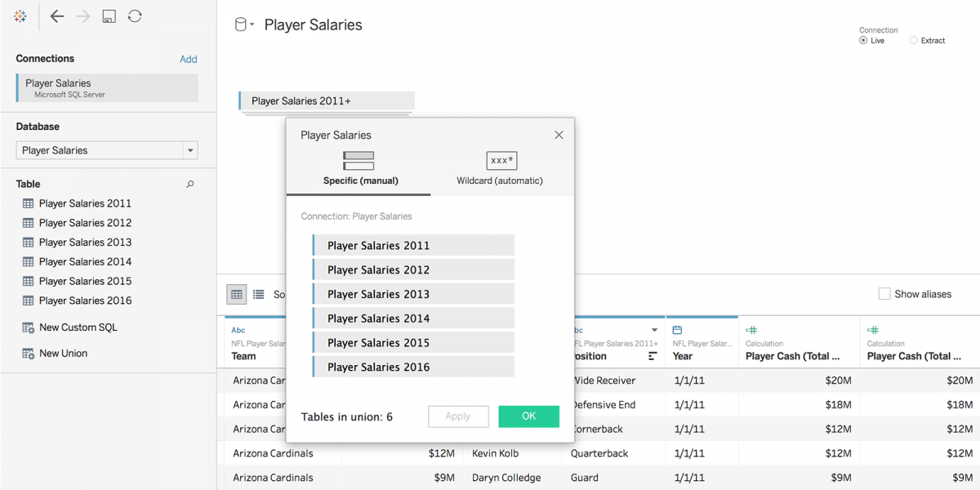Switch to the Specific (manual) tab
The image size is (980, 490).
[360, 168]
